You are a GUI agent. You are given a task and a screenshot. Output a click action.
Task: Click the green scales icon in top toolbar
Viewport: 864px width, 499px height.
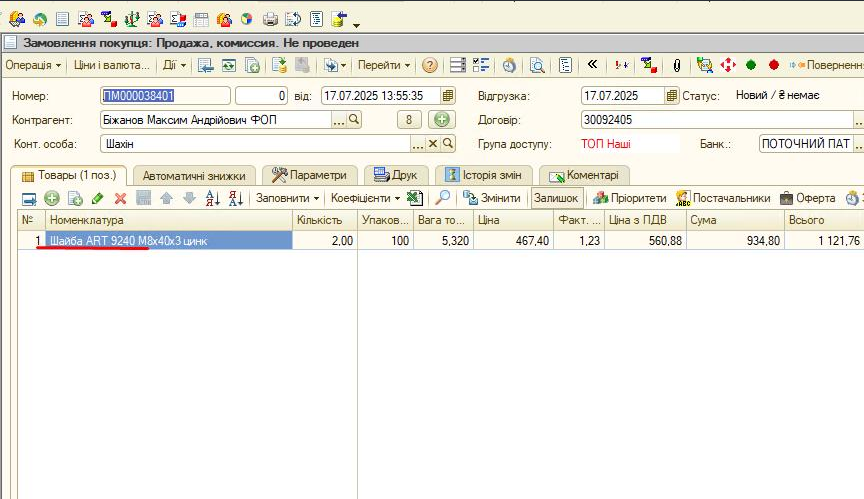132,20
